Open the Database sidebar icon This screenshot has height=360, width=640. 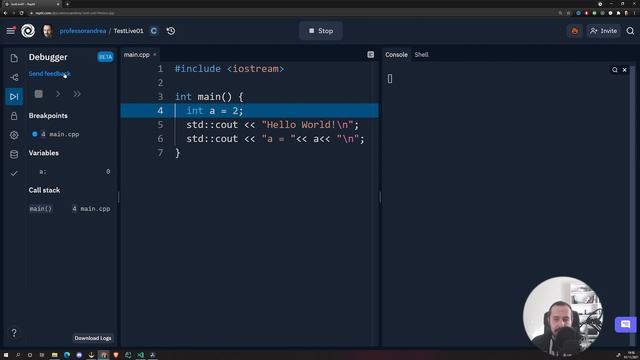14,154
